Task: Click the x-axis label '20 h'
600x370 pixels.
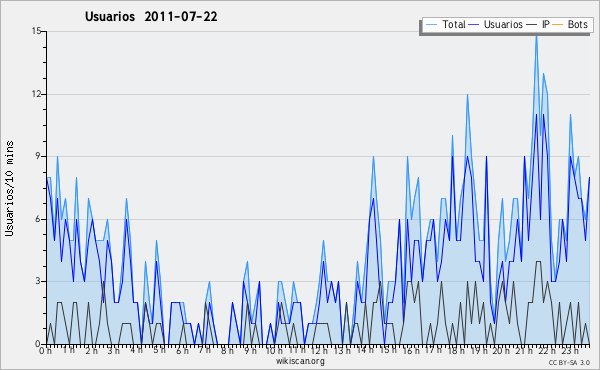Action: (x=501, y=351)
